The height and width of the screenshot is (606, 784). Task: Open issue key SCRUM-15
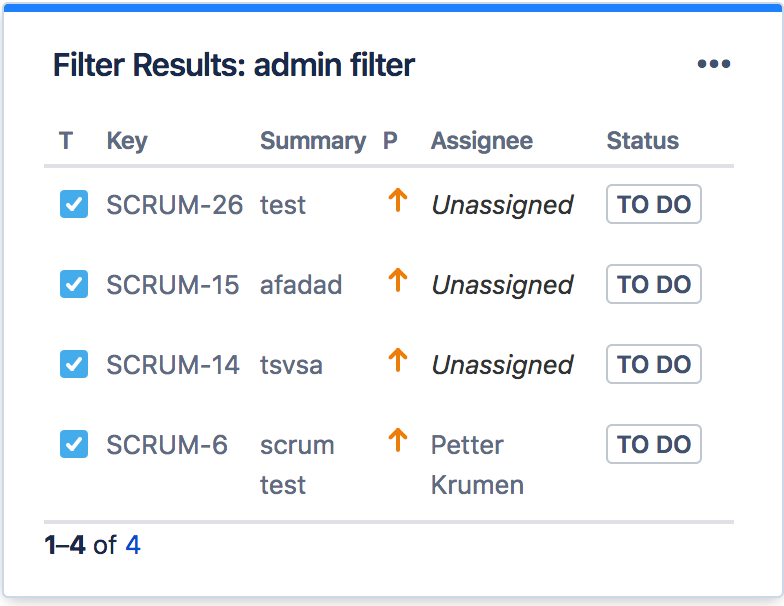pos(172,285)
